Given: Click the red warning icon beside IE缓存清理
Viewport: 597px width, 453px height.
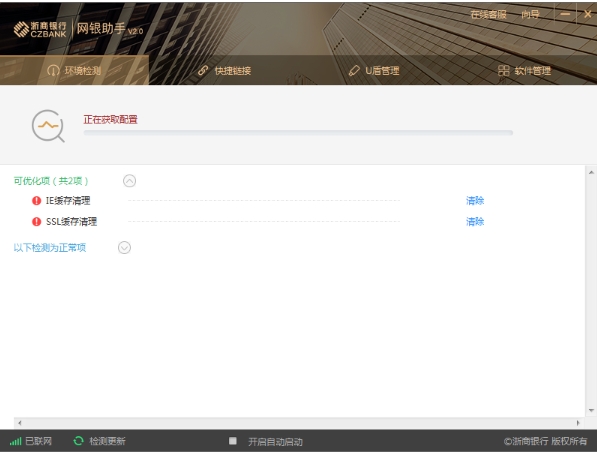Looking at the screenshot, I should coord(37,201).
